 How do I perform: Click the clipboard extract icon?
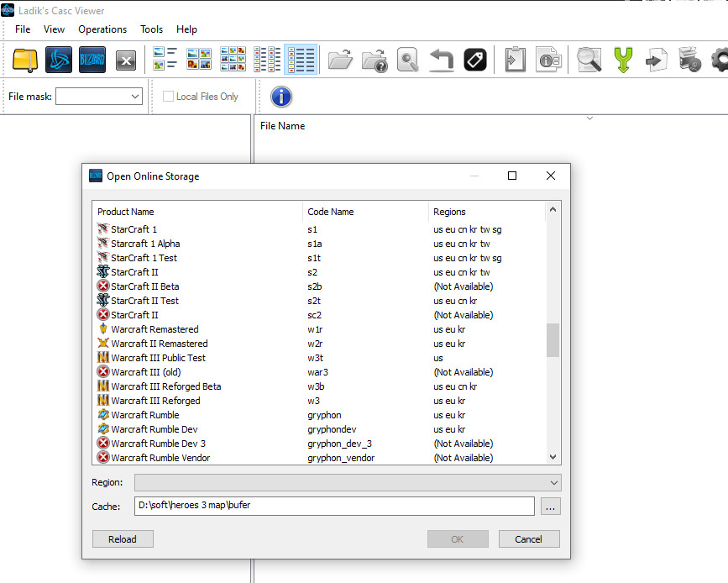coord(516,60)
